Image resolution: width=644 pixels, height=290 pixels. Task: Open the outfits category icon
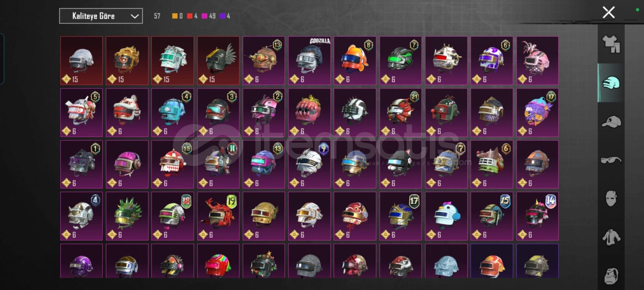coord(611,44)
